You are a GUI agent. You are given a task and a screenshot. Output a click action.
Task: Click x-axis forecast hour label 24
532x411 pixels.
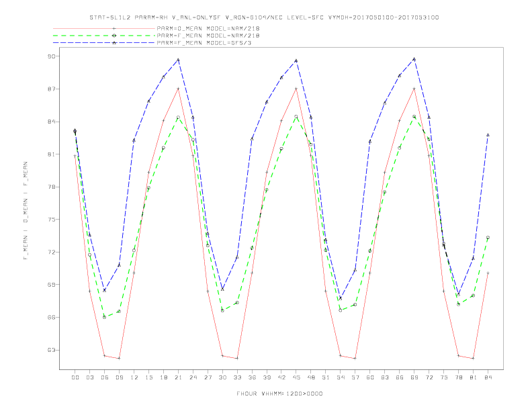click(x=193, y=377)
